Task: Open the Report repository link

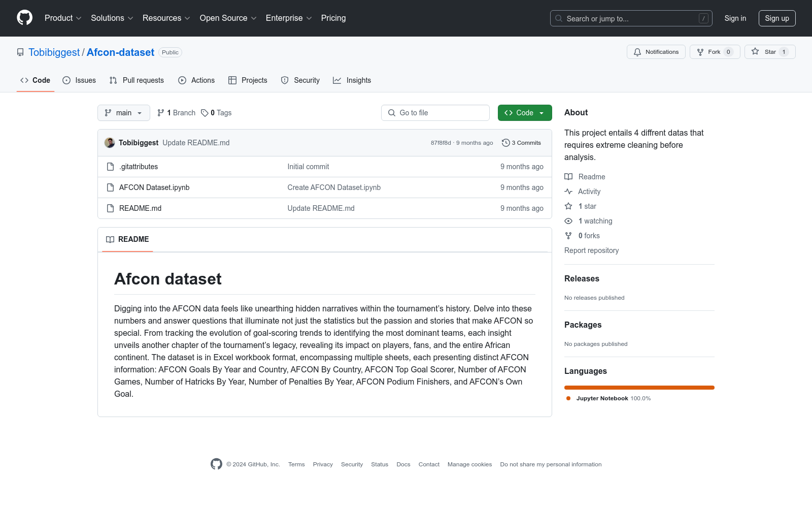Action: 591,250
